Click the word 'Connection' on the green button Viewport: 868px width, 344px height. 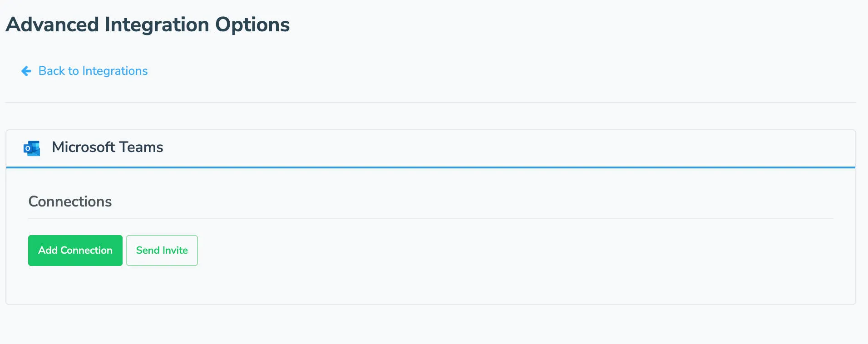click(x=86, y=251)
